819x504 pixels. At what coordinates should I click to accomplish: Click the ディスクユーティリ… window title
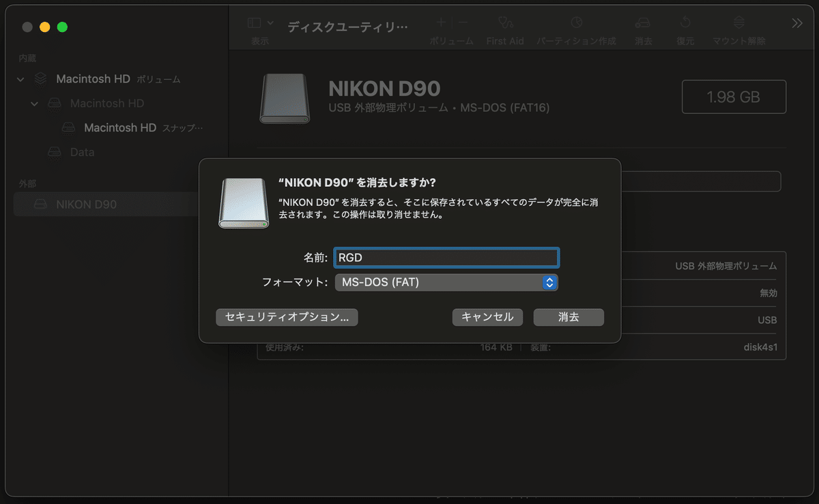pos(347,27)
